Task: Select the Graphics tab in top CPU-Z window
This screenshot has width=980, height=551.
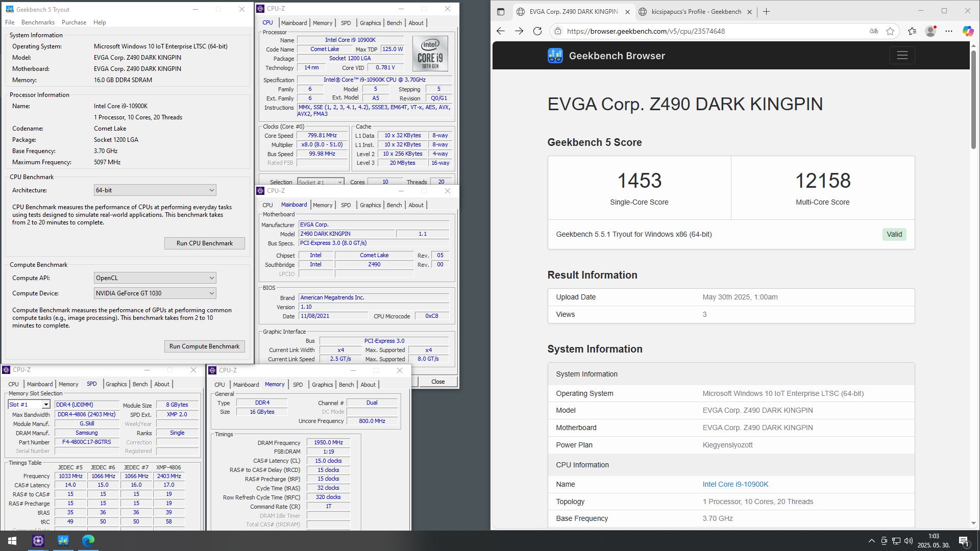Action: point(370,23)
